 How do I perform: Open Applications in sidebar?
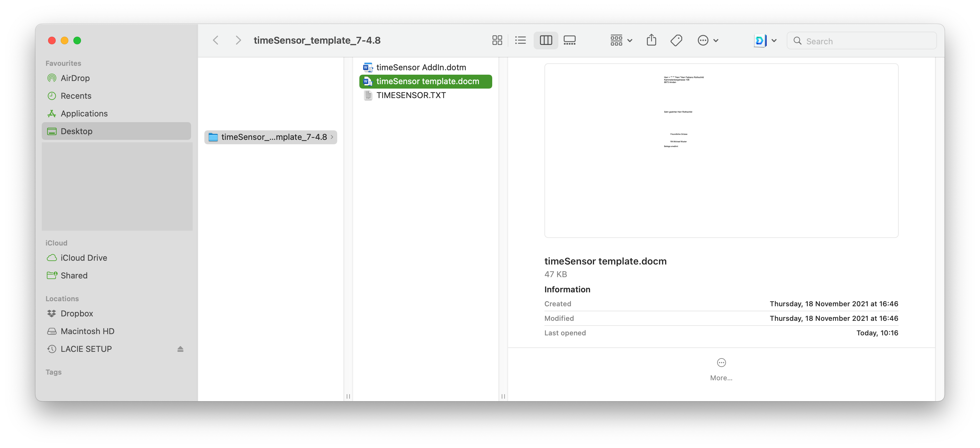click(x=116, y=114)
